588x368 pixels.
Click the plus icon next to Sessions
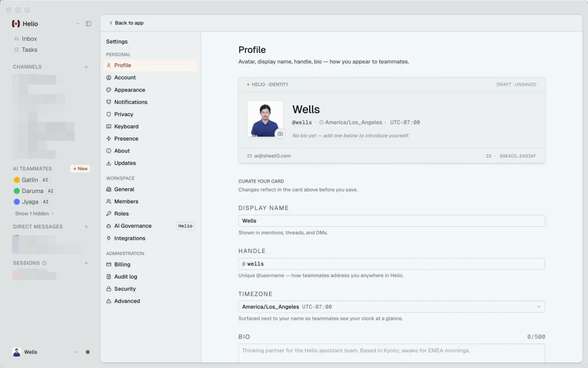pos(86,263)
